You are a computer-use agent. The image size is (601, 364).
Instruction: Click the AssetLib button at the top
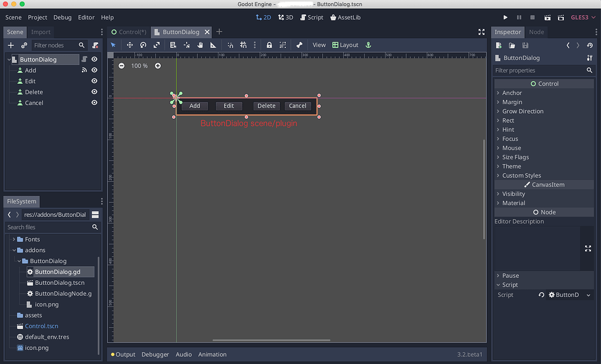345,17
